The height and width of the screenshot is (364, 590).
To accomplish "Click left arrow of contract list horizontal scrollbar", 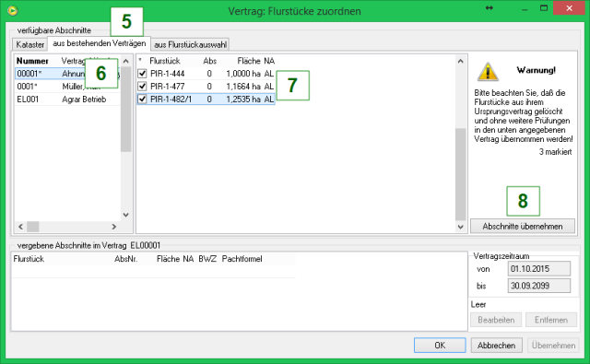I will (x=20, y=227).
